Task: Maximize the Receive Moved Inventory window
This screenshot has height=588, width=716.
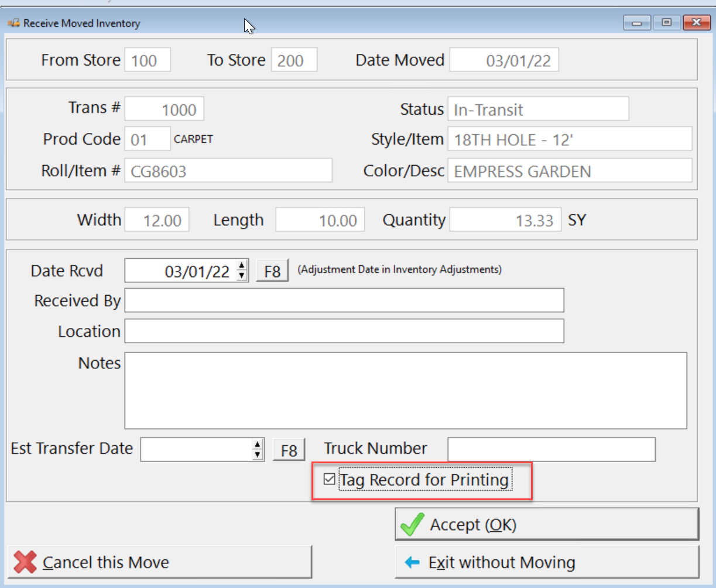Action: (x=666, y=23)
